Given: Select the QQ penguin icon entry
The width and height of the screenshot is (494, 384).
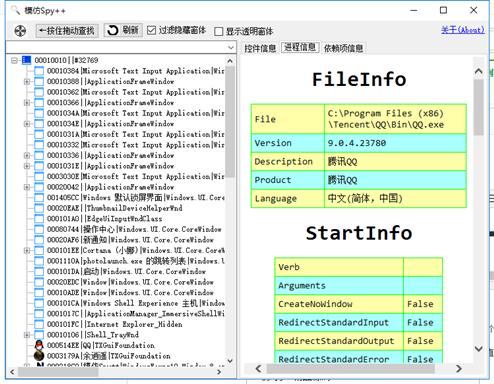Looking at the screenshot, I should click(39, 345).
